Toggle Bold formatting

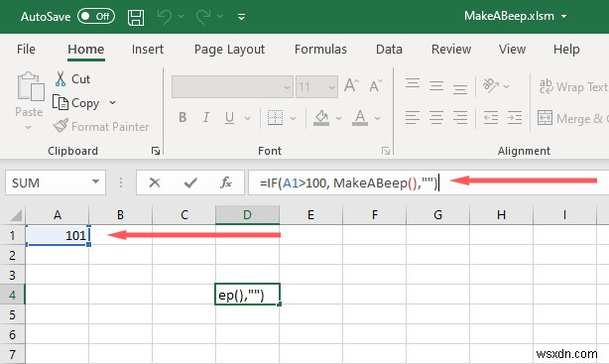183,117
